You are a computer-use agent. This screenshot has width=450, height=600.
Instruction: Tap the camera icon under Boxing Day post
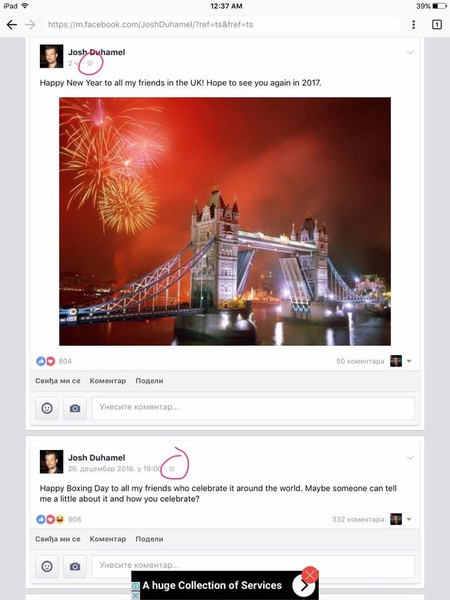coord(75,566)
